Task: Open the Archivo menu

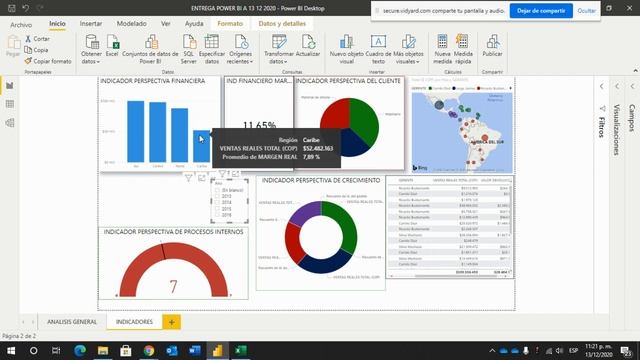Action: pyautogui.click(x=21, y=24)
